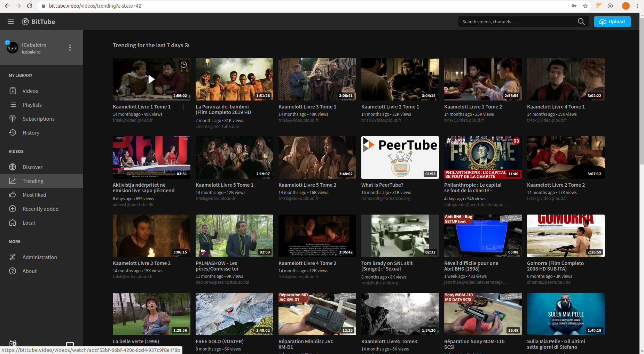This screenshot has width=644, height=354.
Task: Open Réveil difficile pour une Abit BH6 thumbnail
Action: pos(483,236)
